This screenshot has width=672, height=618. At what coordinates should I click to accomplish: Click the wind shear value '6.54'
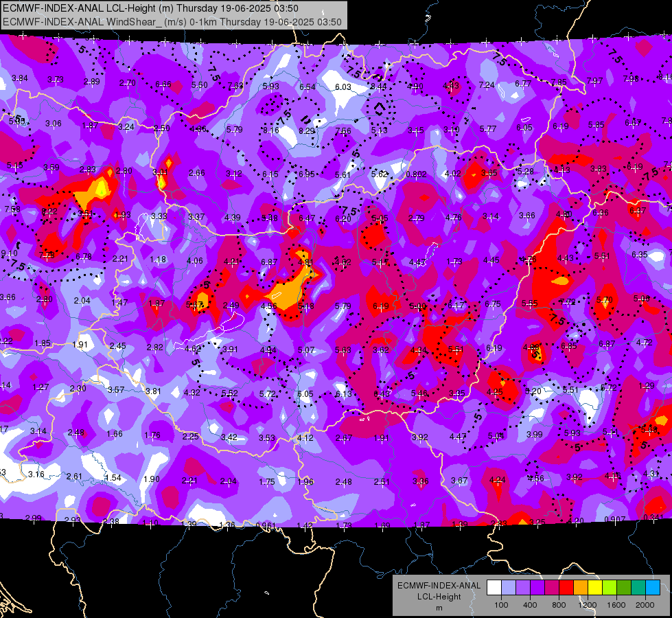[308, 87]
